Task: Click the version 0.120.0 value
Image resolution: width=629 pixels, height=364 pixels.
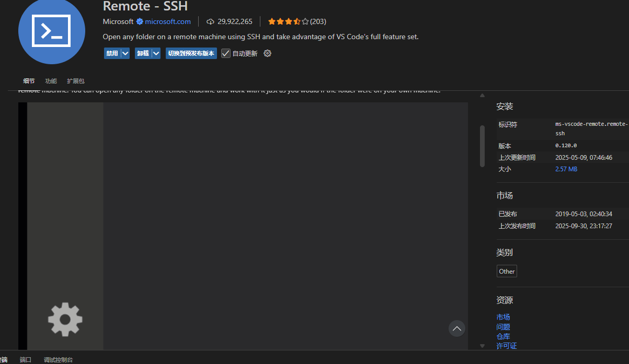Action: point(566,146)
